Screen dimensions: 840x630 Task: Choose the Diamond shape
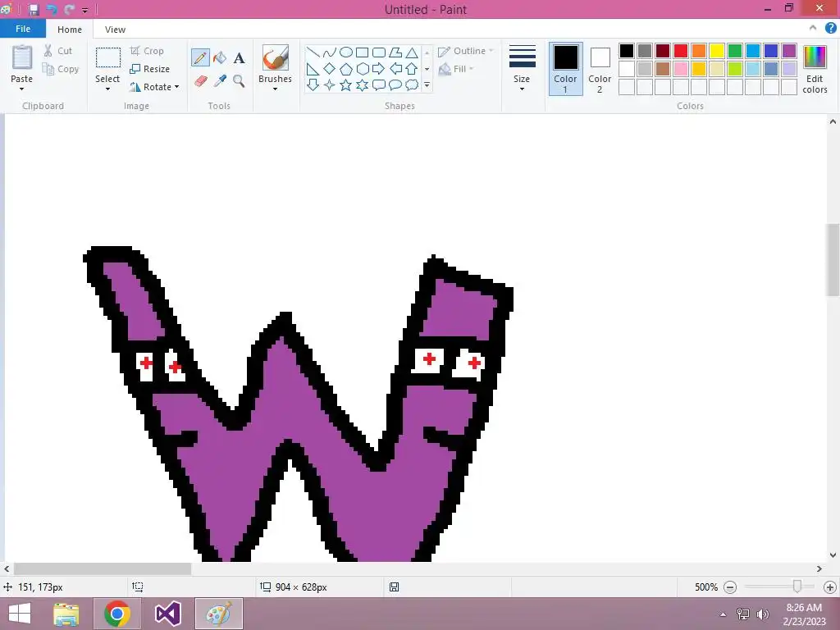(330, 69)
